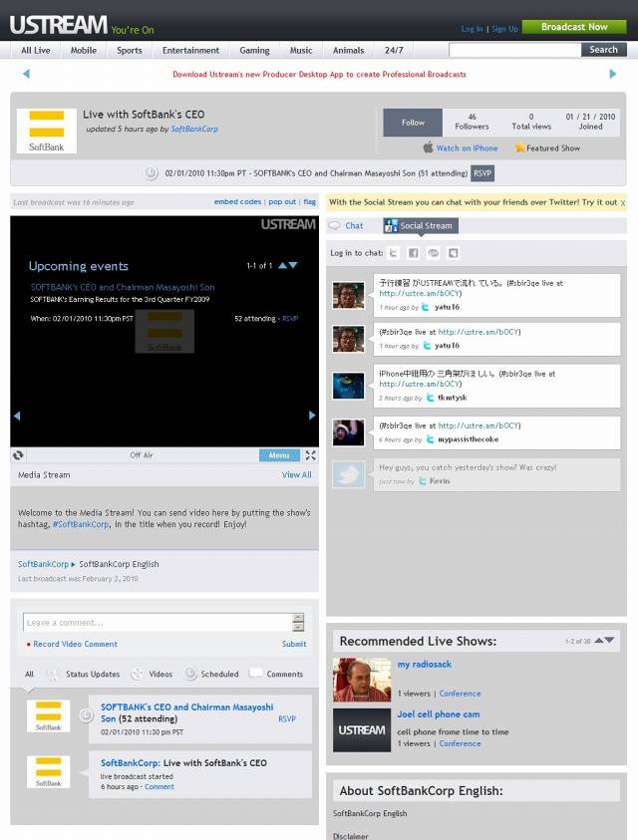638x840 pixels.
Task: Open the Sports navigation item
Action: click(x=130, y=50)
